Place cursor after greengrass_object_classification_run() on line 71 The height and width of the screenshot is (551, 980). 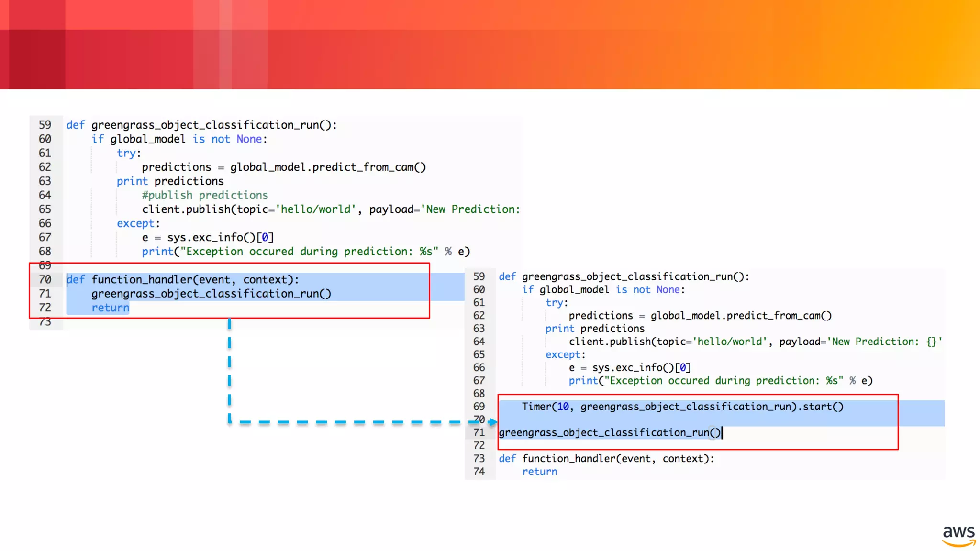722,432
